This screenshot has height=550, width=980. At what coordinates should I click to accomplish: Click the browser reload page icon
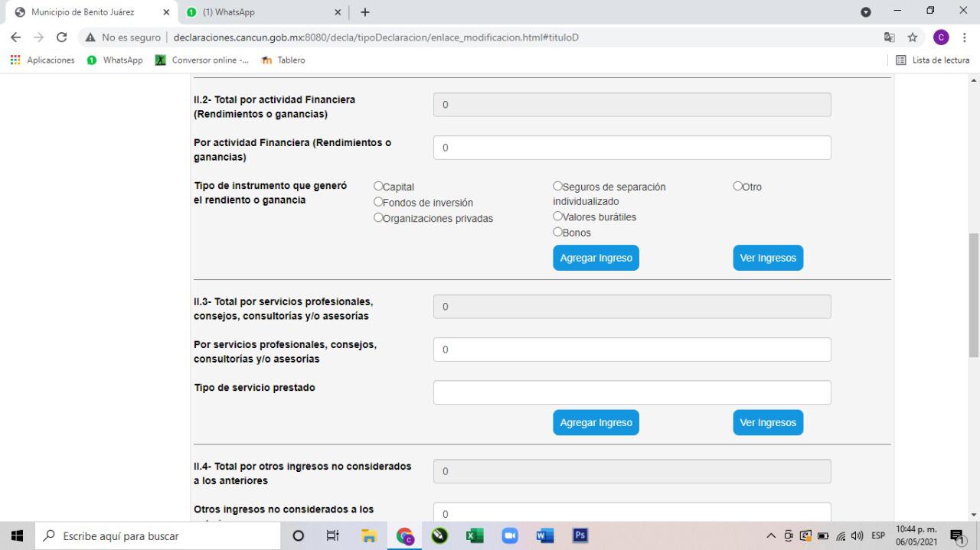pyautogui.click(x=61, y=37)
